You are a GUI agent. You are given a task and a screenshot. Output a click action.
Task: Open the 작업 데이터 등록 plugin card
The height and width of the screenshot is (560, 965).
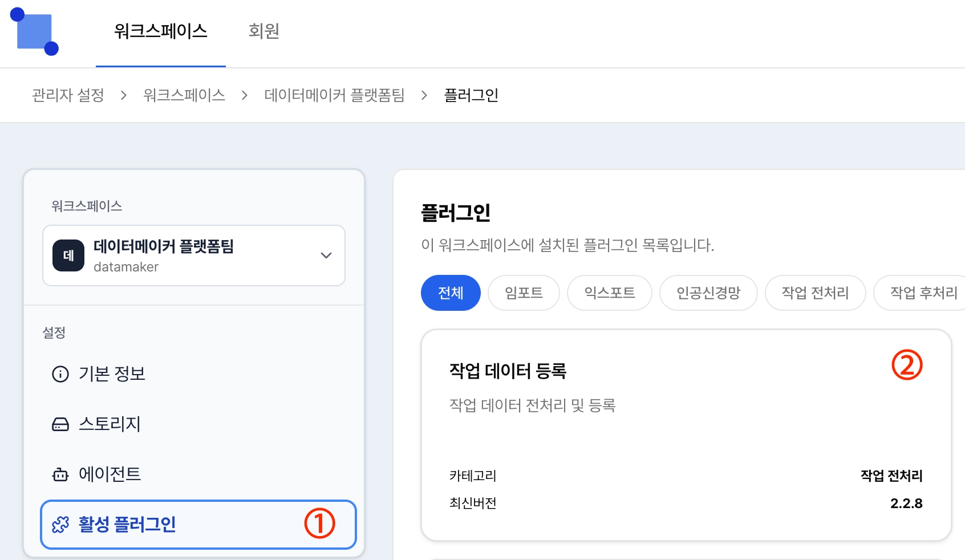pyautogui.click(x=686, y=435)
